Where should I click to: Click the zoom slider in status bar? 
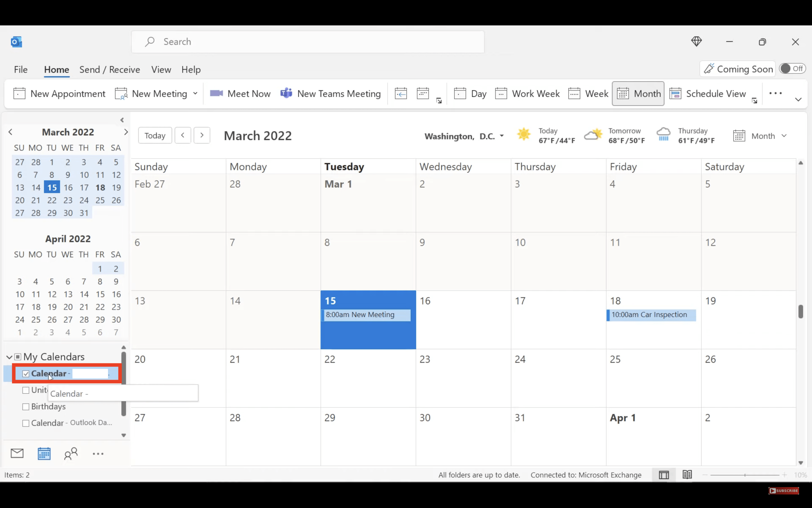click(x=745, y=475)
